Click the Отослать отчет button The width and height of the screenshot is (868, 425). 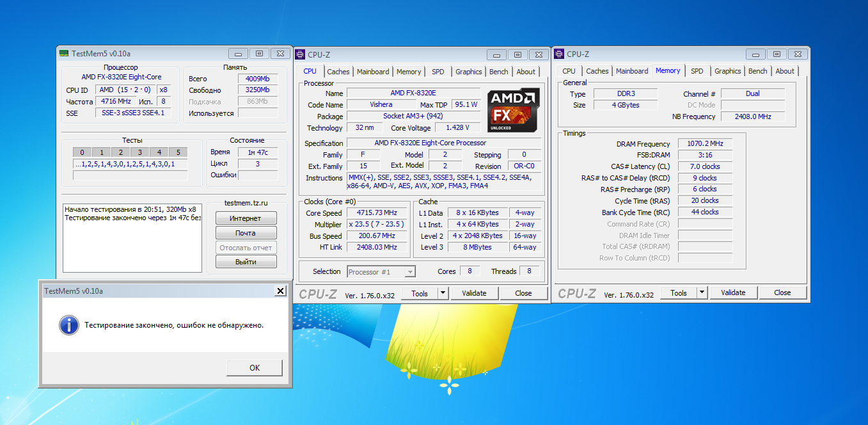tap(246, 248)
